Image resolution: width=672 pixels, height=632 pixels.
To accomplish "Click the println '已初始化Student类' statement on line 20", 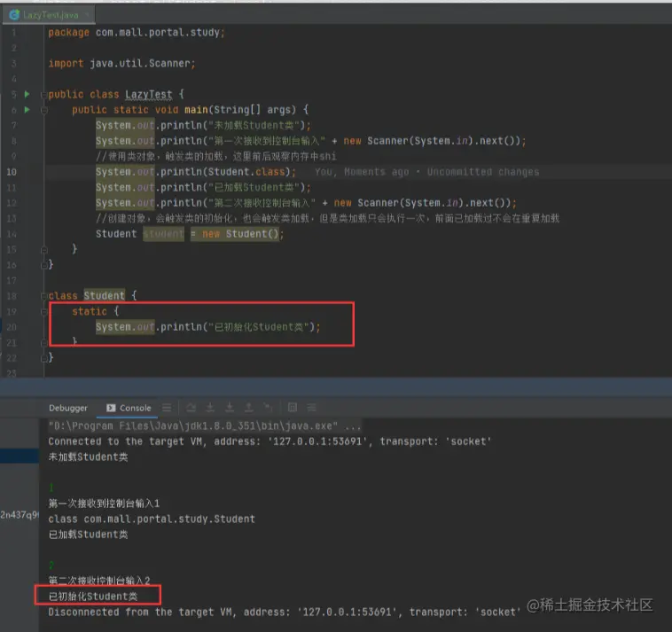I will [x=207, y=327].
